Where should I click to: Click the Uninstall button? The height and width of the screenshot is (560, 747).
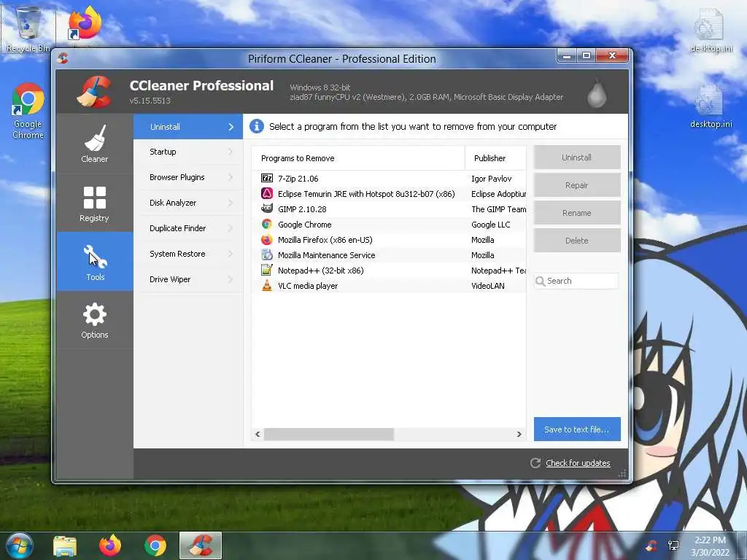tap(577, 157)
